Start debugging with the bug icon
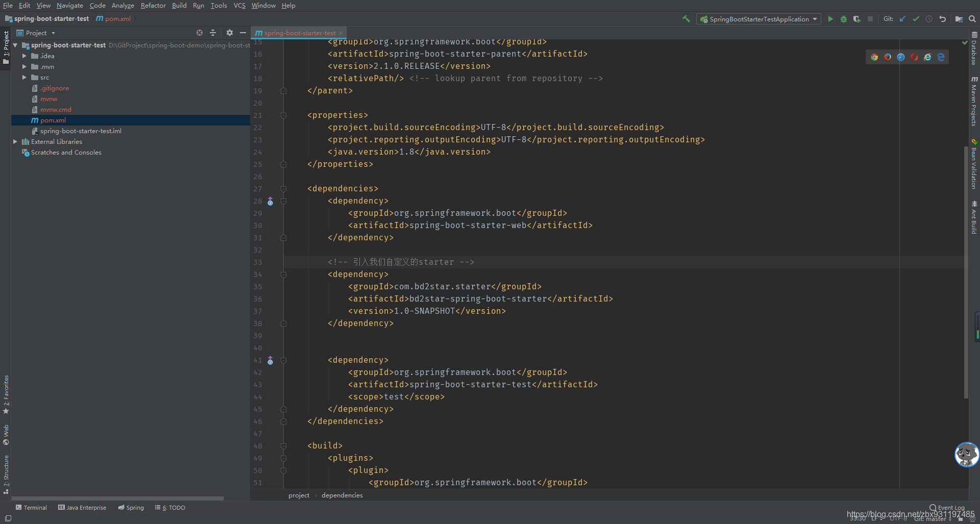Viewport: 980px width, 524px height. pos(844,19)
